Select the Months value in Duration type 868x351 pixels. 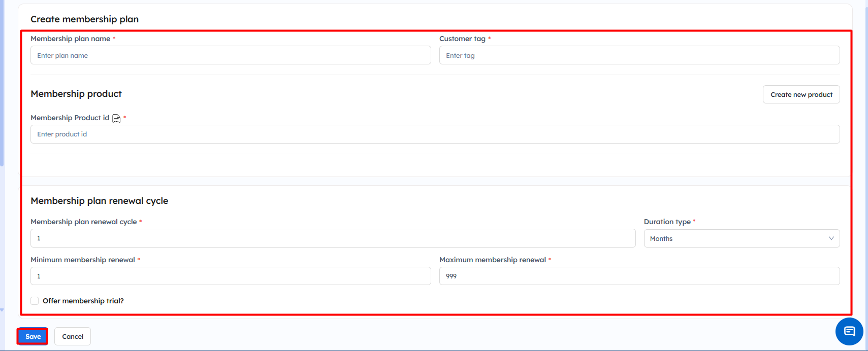point(661,238)
